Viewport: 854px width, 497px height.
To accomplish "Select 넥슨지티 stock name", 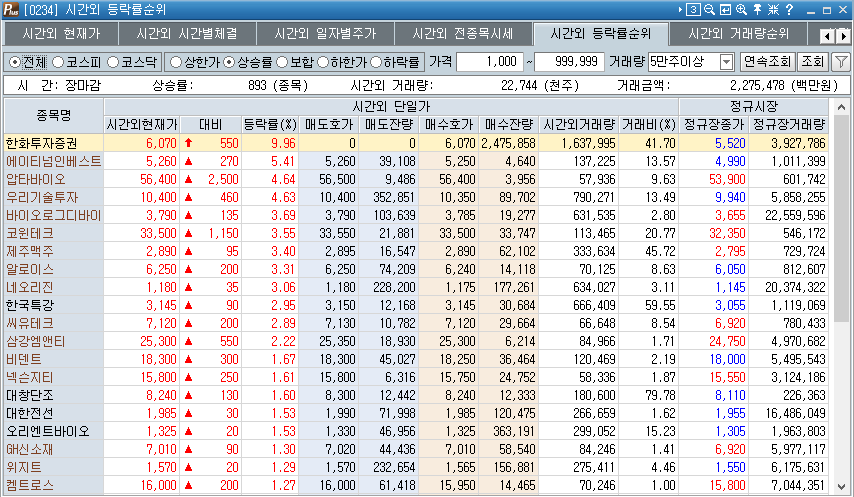I will (29, 377).
